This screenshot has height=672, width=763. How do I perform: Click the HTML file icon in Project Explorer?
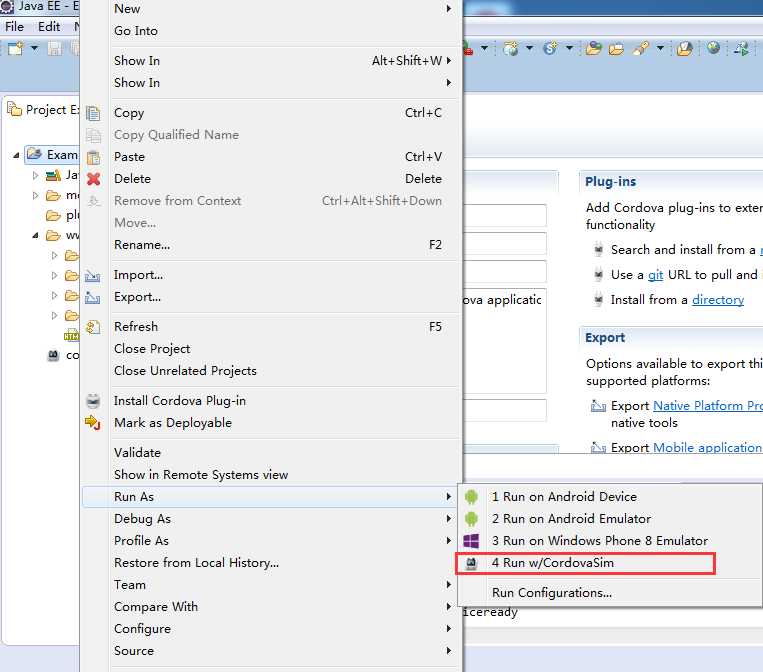(71, 336)
